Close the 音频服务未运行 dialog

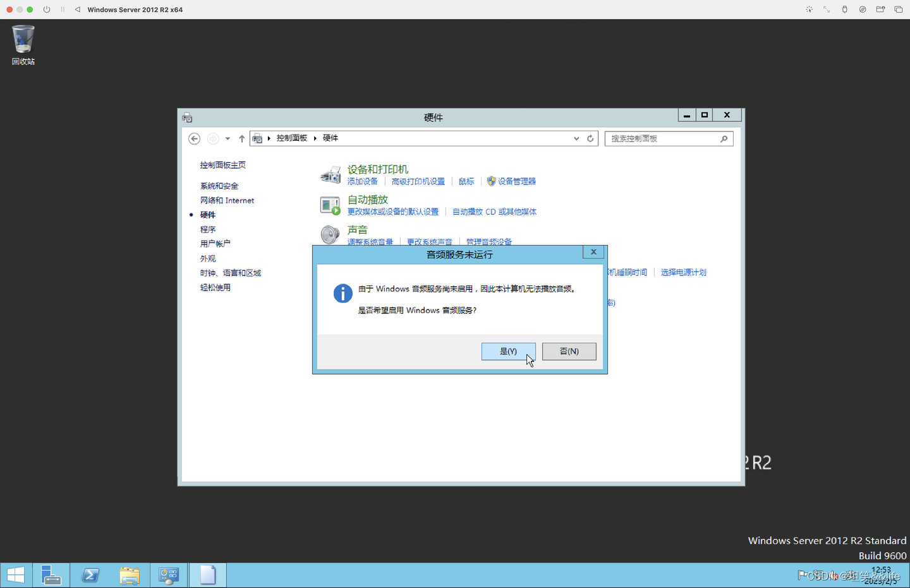click(x=593, y=252)
